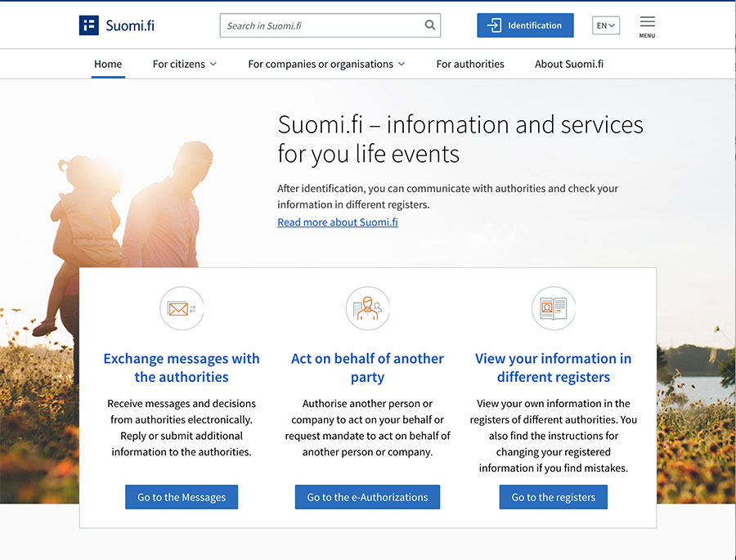Select the Home tab
Viewport: 736px width, 560px height.
[108, 64]
